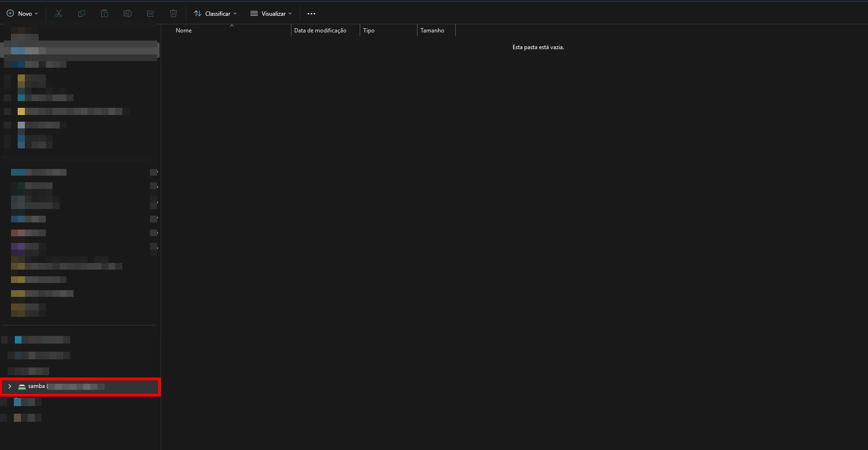Screen dimensions: 868x450
Task: Click the Paste clipboard icon
Action: click(x=105, y=13)
